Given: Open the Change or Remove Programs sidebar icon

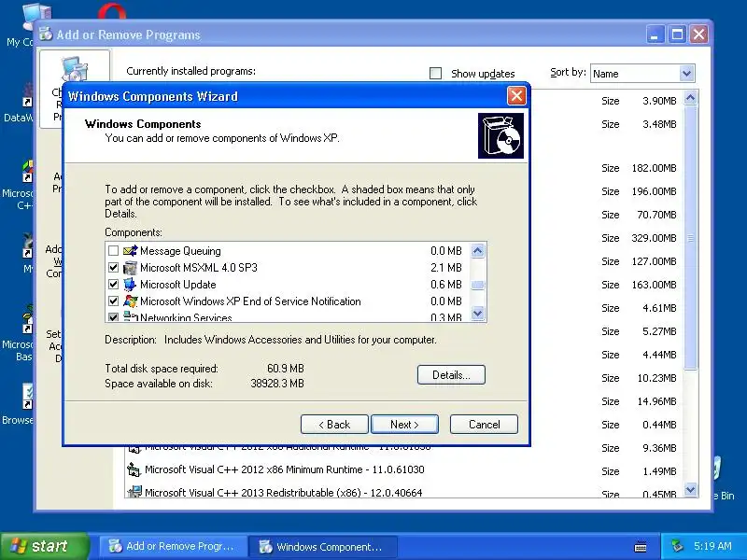Looking at the screenshot, I should 75,70.
